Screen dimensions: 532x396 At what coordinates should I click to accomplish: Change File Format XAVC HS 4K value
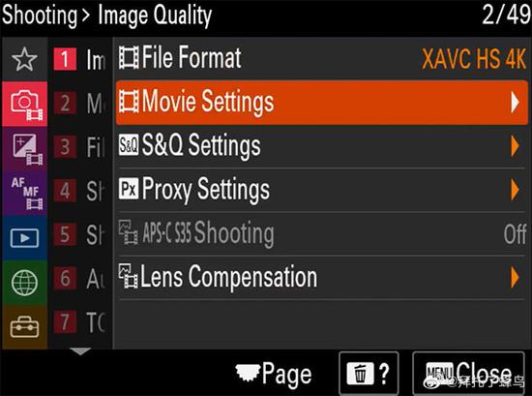(x=474, y=59)
